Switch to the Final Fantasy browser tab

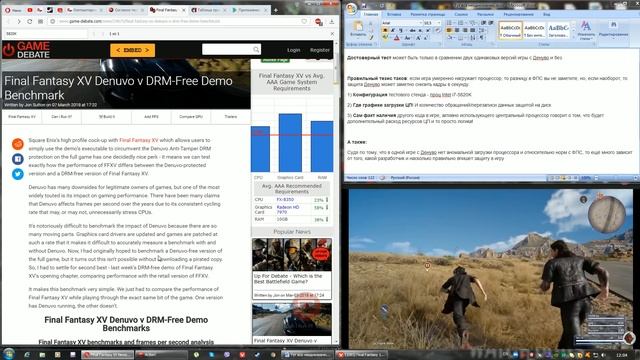coord(167,10)
